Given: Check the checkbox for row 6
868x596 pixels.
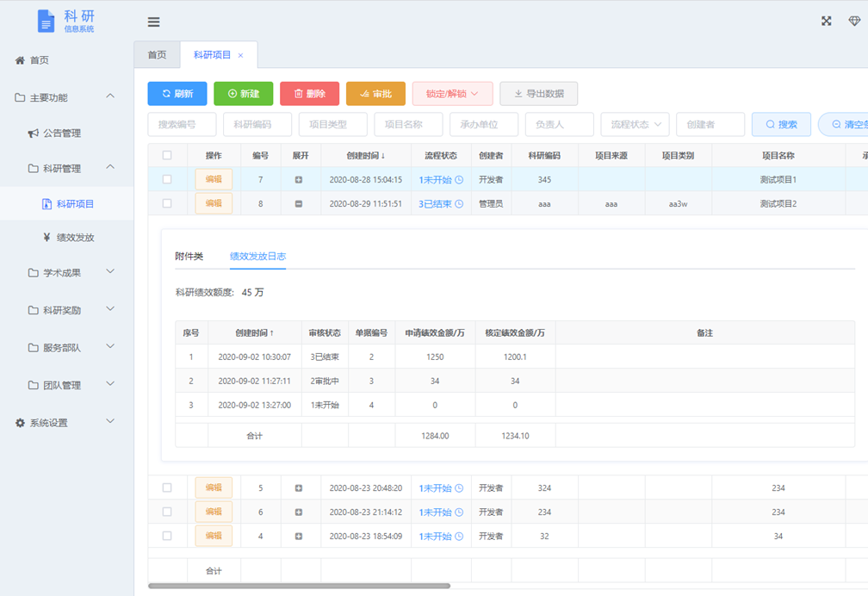Looking at the screenshot, I should [x=167, y=512].
